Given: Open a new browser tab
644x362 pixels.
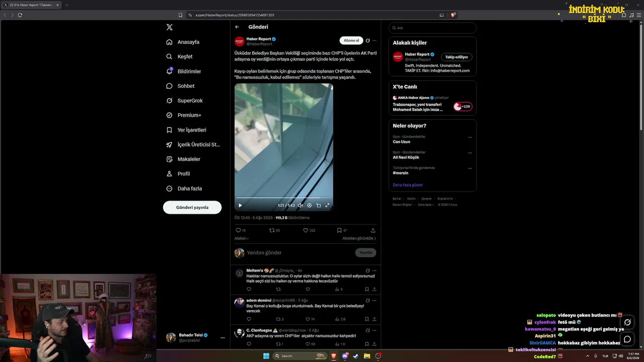Looking at the screenshot, I should pos(66,5).
